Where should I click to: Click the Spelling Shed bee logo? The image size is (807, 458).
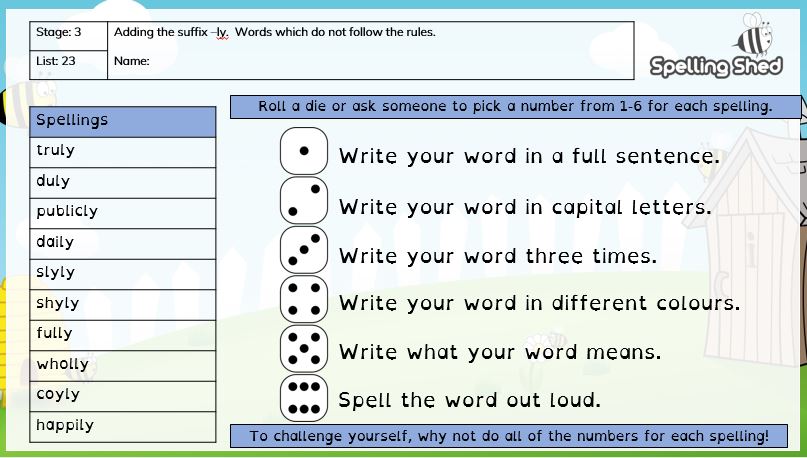755,34
